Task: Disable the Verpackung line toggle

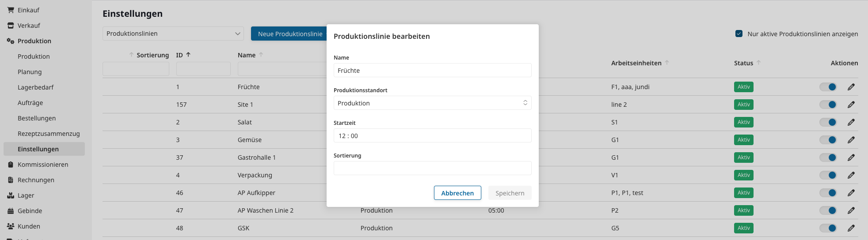Action: click(x=828, y=175)
